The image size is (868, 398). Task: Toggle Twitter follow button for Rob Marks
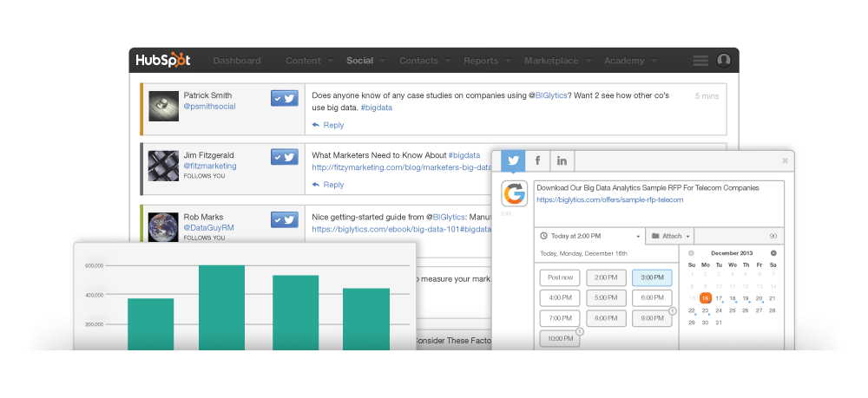tap(285, 219)
